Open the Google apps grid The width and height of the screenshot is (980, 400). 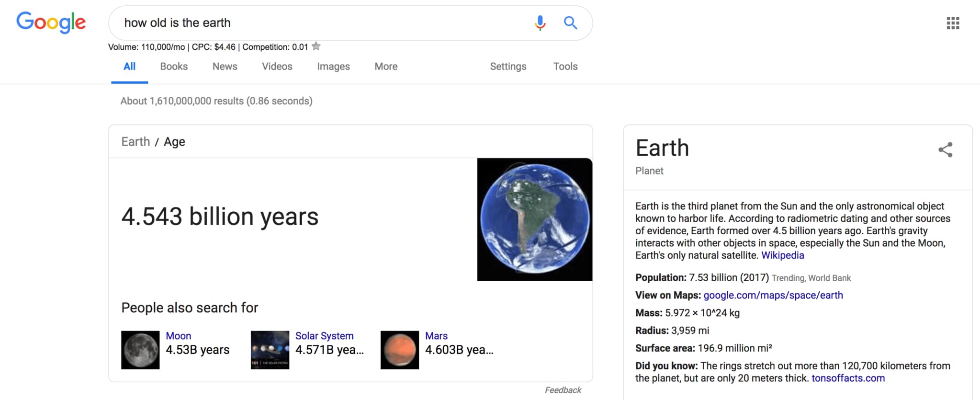click(953, 23)
